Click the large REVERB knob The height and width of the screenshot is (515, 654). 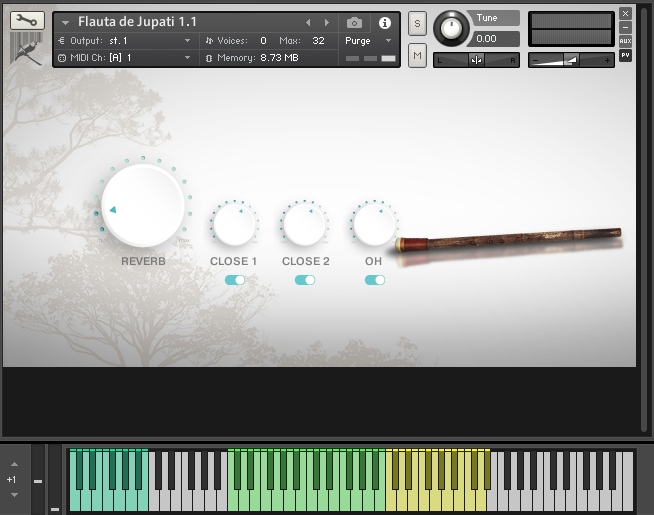pyautogui.click(x=143, y=206)
